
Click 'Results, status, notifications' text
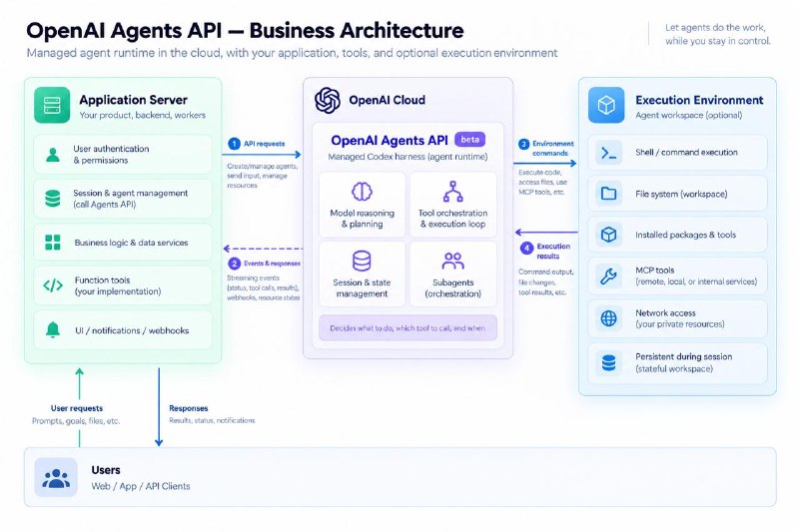(212, 420)
